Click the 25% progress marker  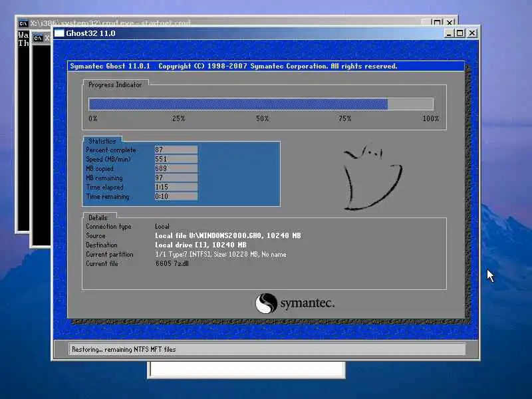tap(178, 118)
